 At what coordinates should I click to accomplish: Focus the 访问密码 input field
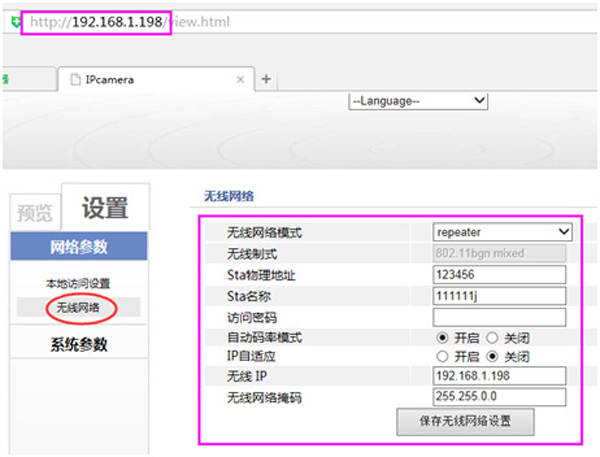499,317
